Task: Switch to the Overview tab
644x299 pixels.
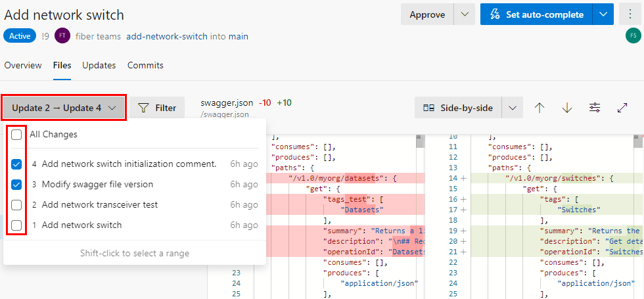Action: 23,66
